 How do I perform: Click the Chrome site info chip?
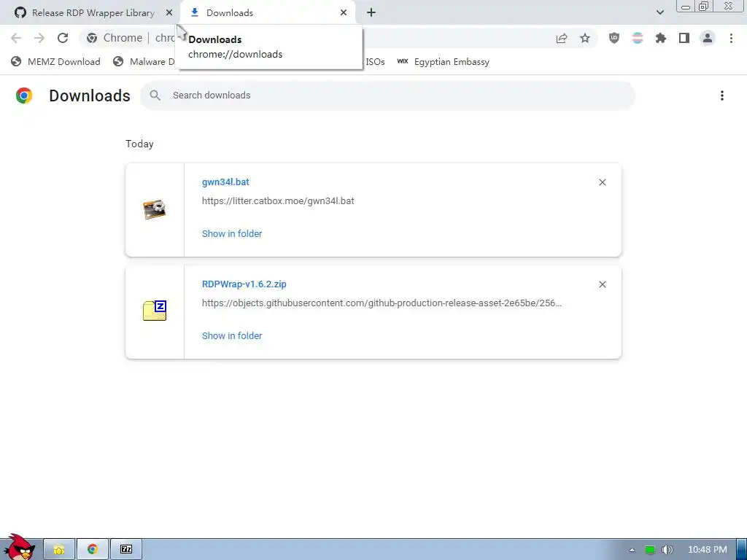116,38
